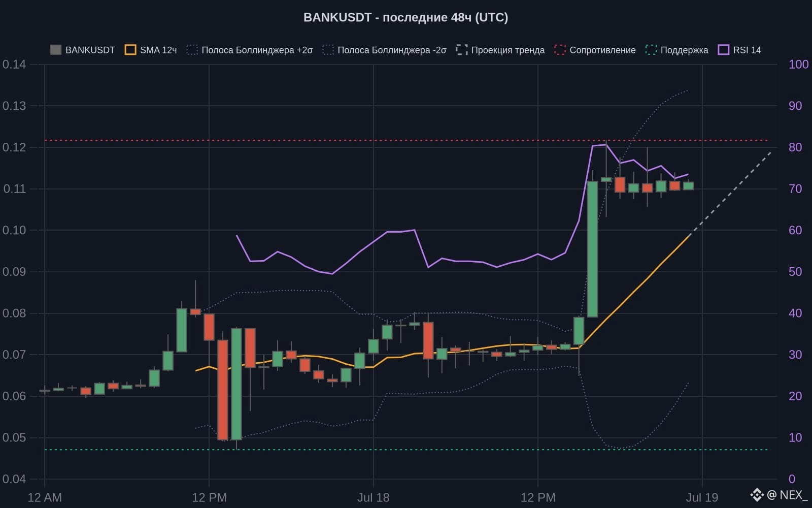The width and height of the screenshot is (812, 508).
Task: Hide the RSI 14 line via legend label
Action: (747, 50)
